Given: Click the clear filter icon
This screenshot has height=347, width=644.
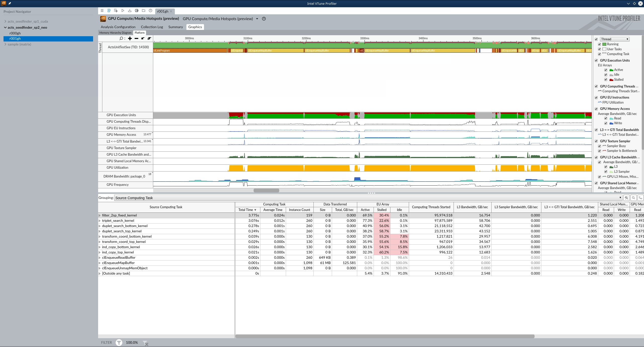Looking at the screenshot, I should [x=145, y=343].
